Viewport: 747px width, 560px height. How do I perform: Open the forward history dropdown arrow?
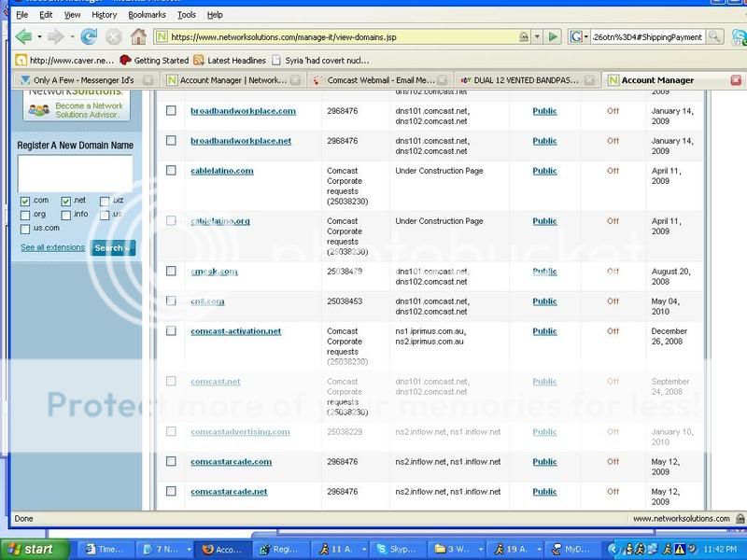[72, 36]
